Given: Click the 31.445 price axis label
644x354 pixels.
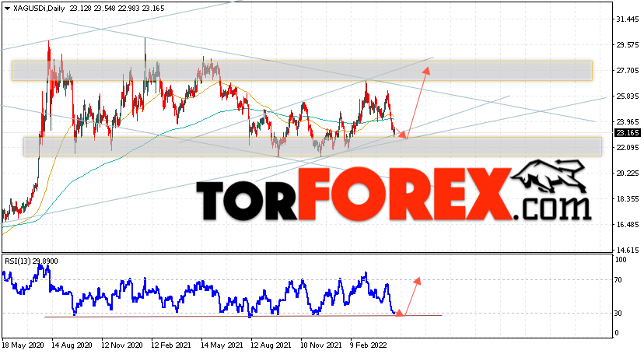Looking at the screenshot, I should pyautogui.click(x=628, y=19).
